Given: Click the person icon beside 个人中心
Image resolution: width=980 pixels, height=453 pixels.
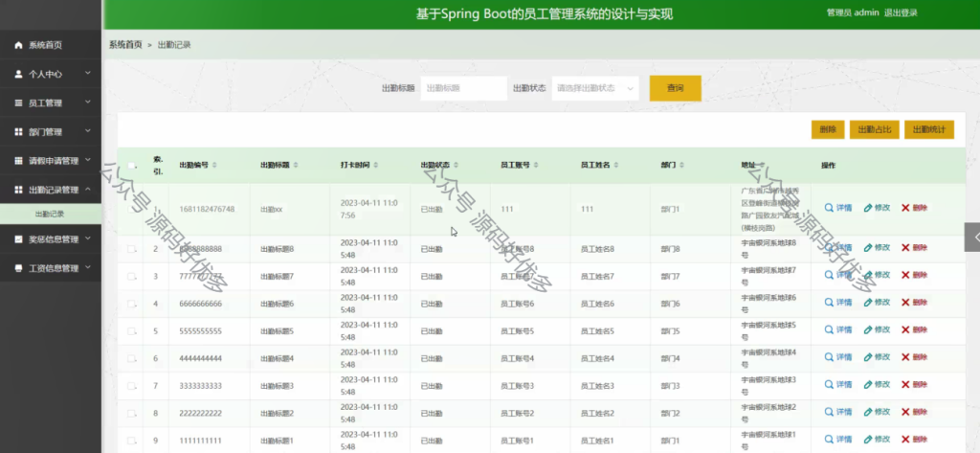Looking at the screenshot, I should point(18,74).
